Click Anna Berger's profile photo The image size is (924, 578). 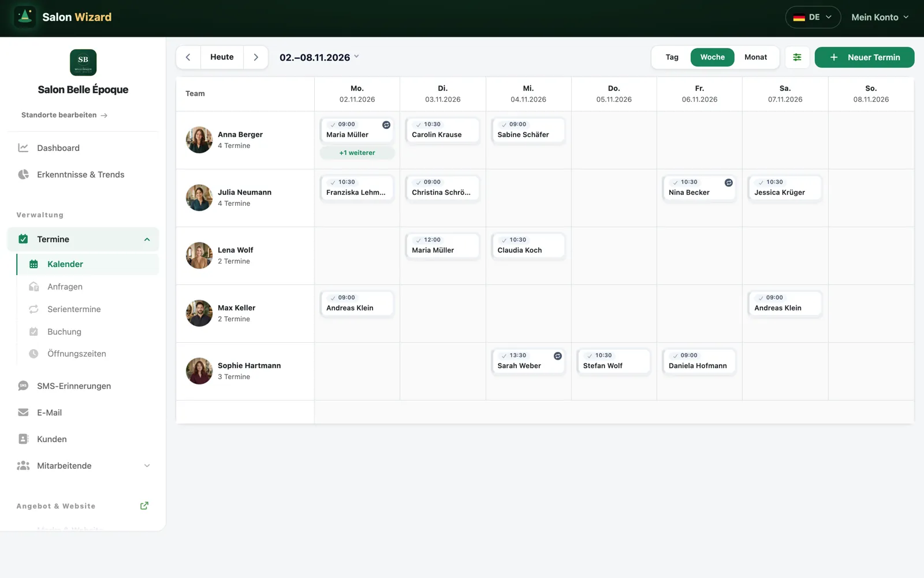[199, 140]
